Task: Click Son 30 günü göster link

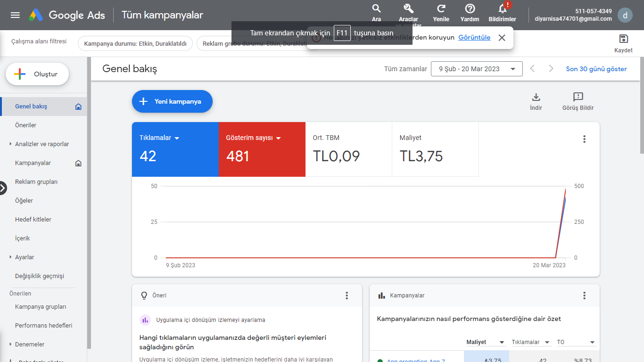Action: (596, 69)
